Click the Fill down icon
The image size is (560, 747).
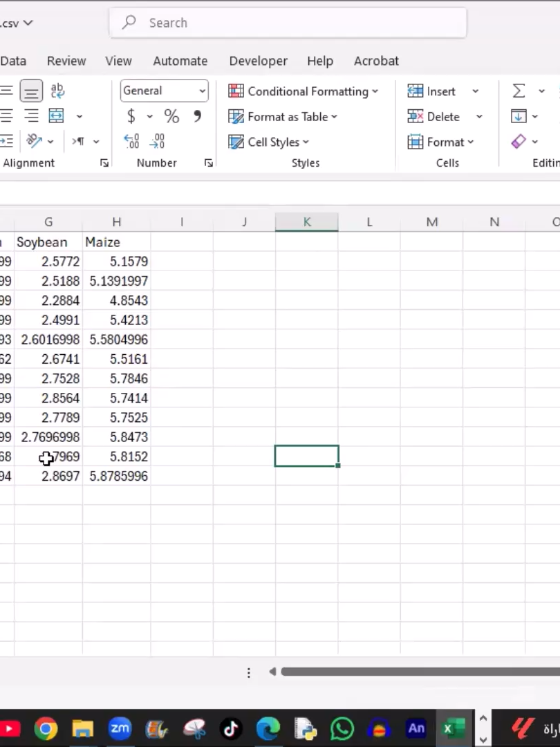click(x=519, y=116)
